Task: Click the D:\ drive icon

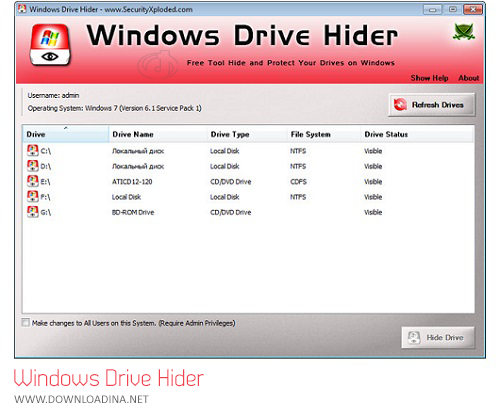Action: pos(32,166)
